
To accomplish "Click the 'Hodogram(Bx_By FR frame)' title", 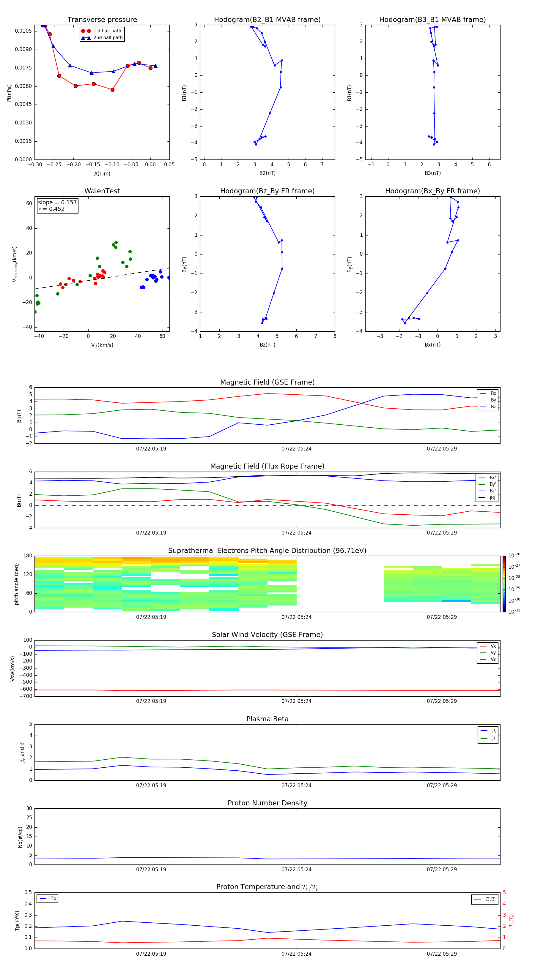I will coord(432,191).
